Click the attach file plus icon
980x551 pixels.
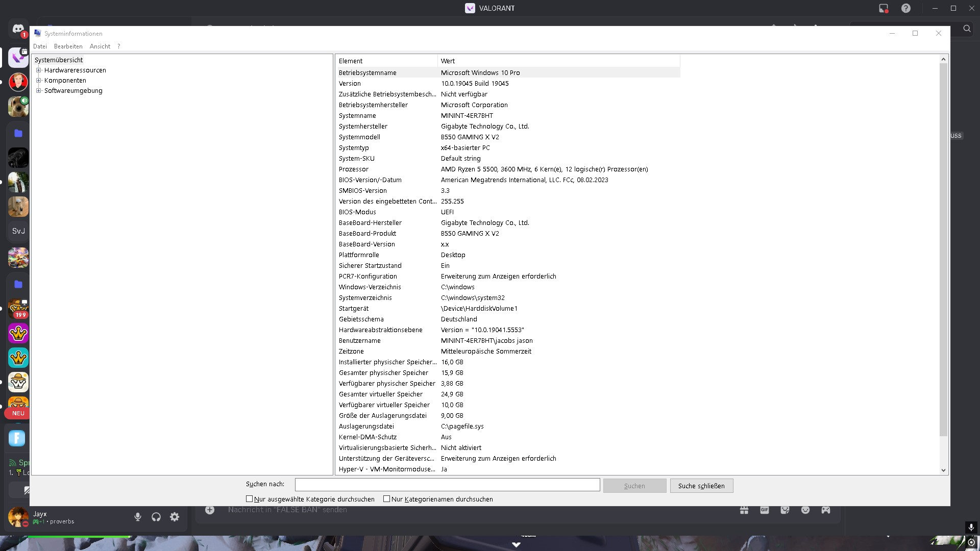[x=210, y=510]
